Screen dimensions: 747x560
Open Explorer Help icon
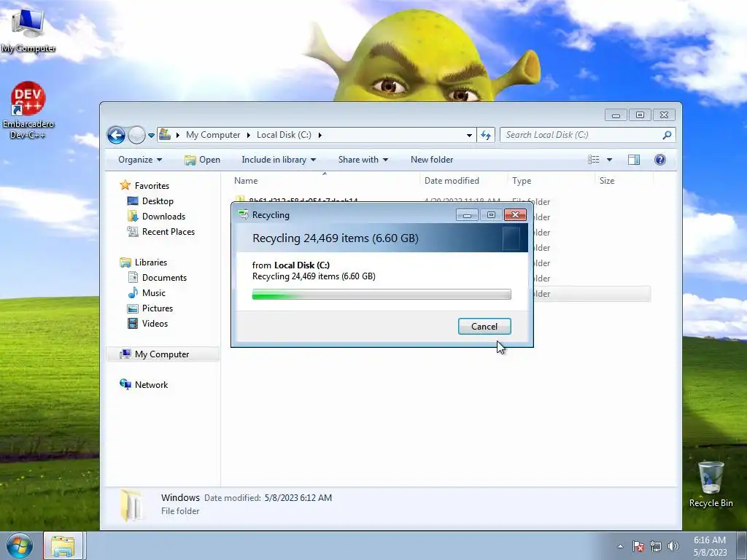tap(659, 160)
